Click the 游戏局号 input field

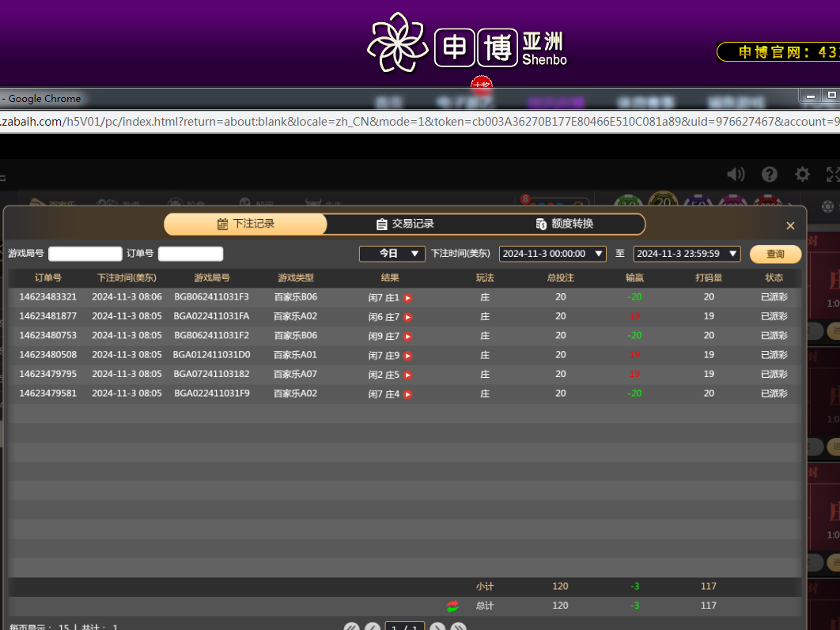85,254
